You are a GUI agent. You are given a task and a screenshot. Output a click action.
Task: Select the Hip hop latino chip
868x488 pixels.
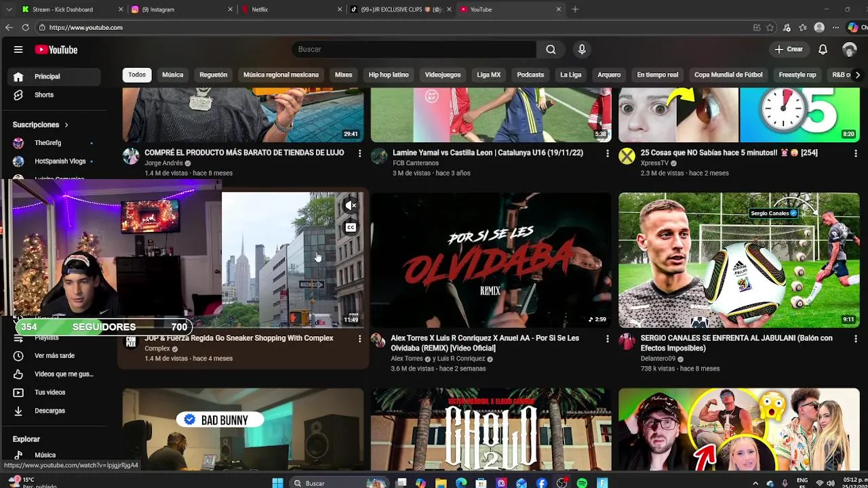click(389, 75)
